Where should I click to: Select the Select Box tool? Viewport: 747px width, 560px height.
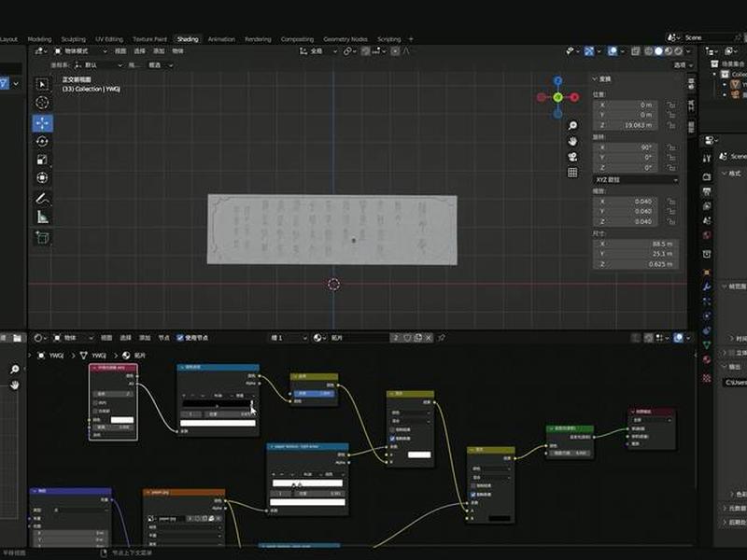[42, 84]
